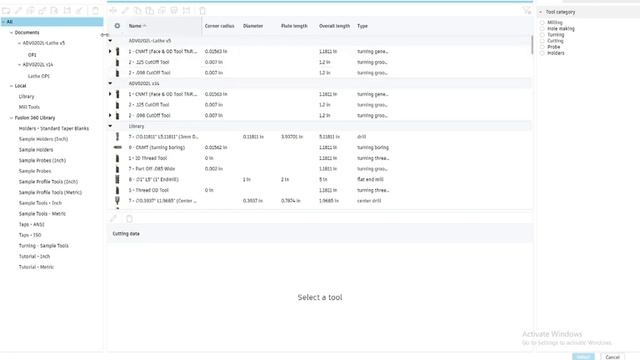Sort by the Name column header
640x360 pixels.
point(135,26)
